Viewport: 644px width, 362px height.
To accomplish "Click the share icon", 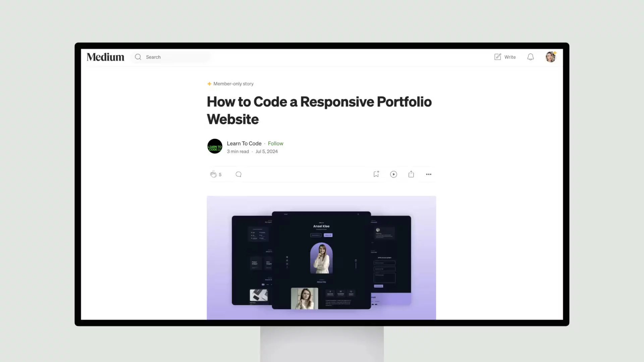I will click(411, 174).
